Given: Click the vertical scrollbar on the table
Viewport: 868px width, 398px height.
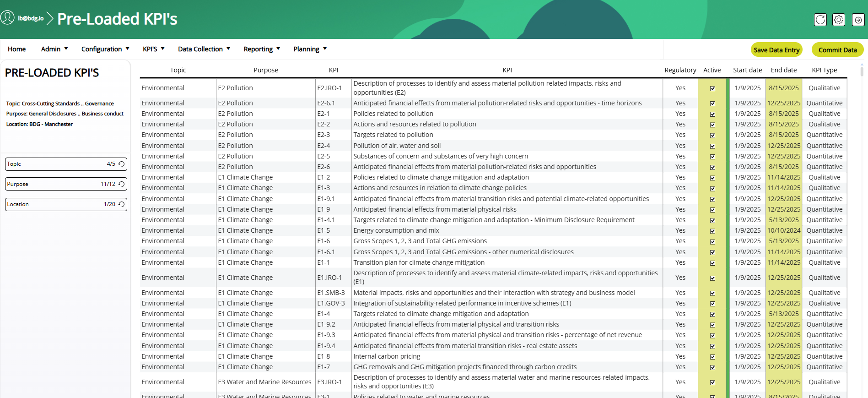Looking at the screenshot, I should coord(862,72).
